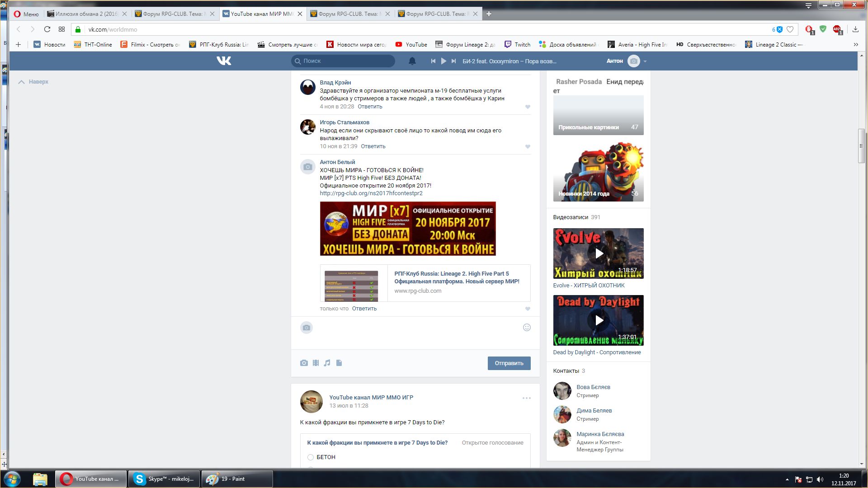
Task: Attach an audio track to comment
Action: click(x=327, y=363)
